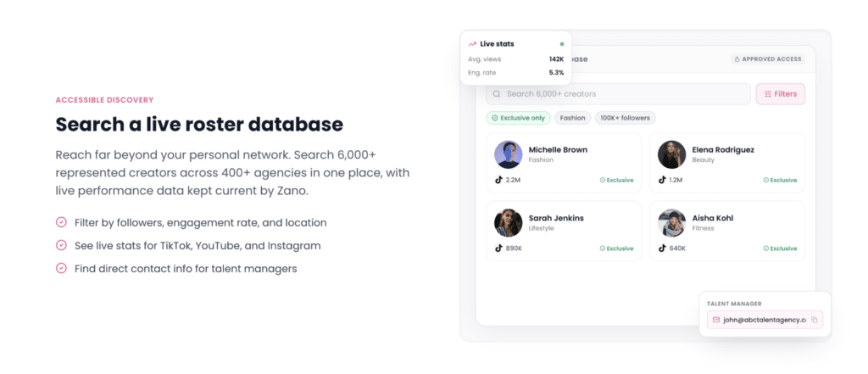
Task: Click the Search a live roster database heading
Action: point(199,124)
